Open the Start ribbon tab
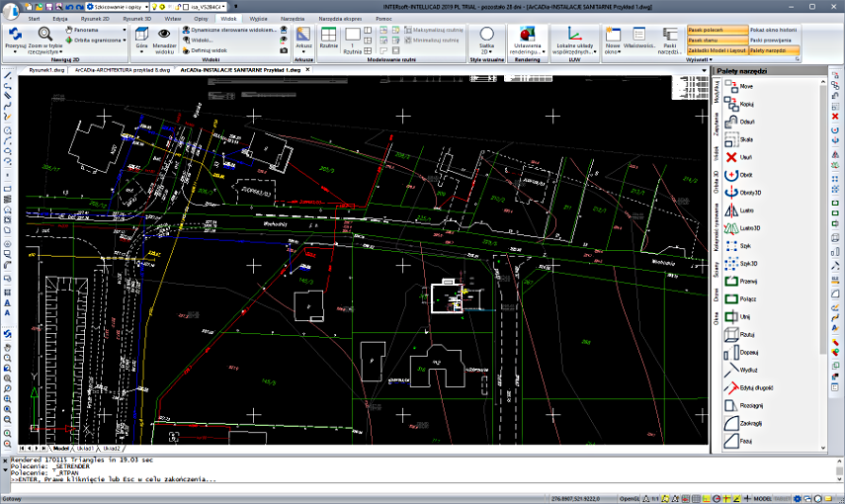 (34, 19)
